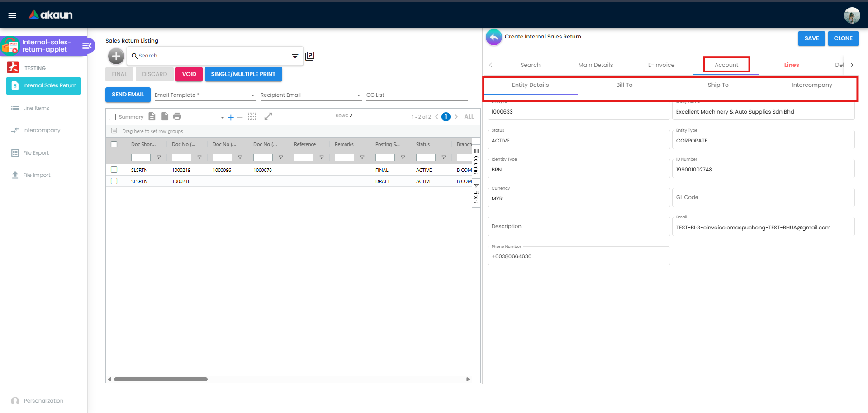Switch to the Bill To tab
The width and height of the screenshot is (868, 413).
624,85
